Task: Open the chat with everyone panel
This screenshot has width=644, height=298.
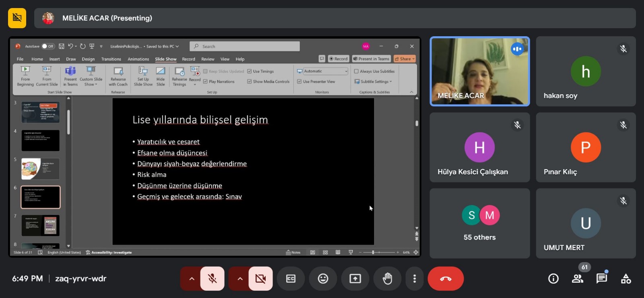Action: (x=601, y=279)
